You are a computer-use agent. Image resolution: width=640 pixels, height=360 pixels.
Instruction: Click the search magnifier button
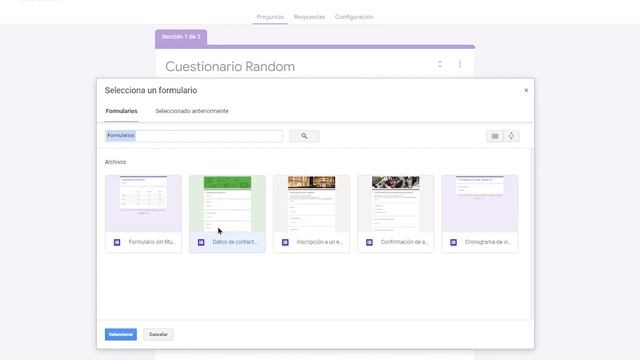tap(304, 136)
